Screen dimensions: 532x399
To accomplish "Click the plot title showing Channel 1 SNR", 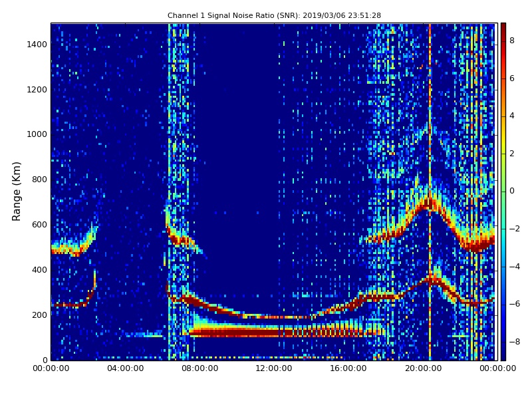I will point(274,15).
